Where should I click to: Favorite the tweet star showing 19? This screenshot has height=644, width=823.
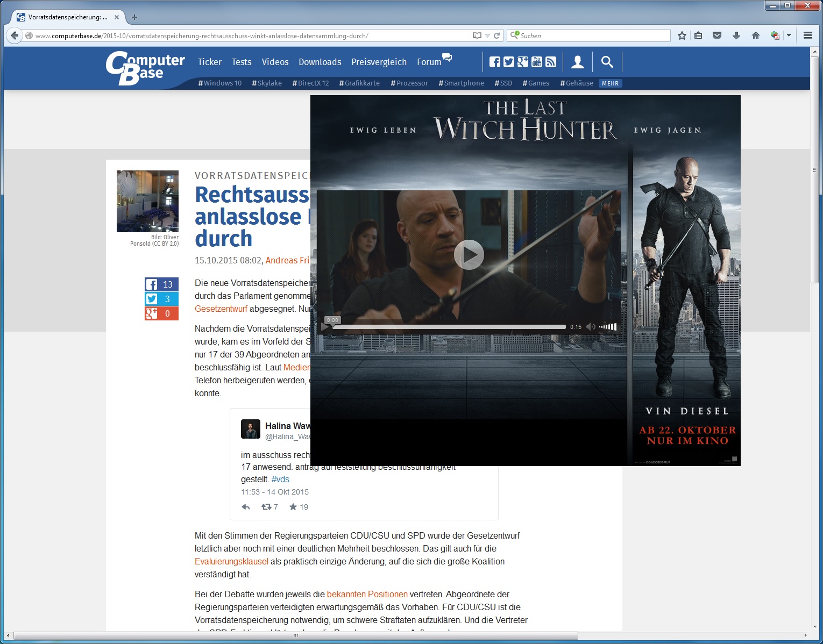pyautogui.click(x=299, y=507)
